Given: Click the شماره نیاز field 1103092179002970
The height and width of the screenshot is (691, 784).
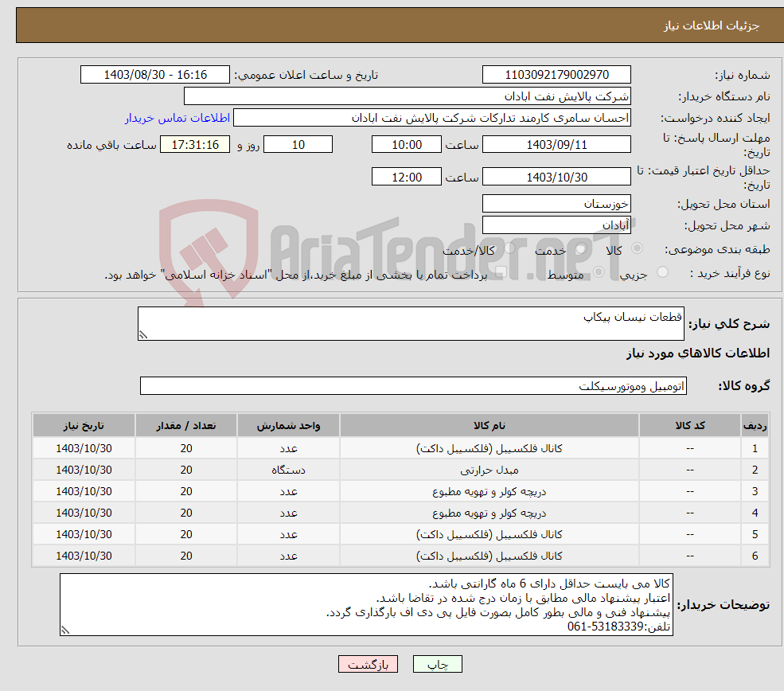Looking at the screenshot, I should 556,75.
